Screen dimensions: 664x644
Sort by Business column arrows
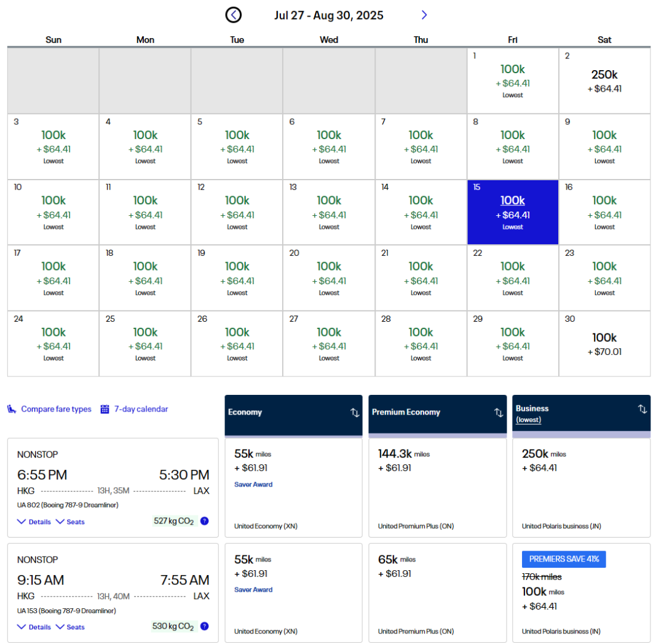[642, 409]
